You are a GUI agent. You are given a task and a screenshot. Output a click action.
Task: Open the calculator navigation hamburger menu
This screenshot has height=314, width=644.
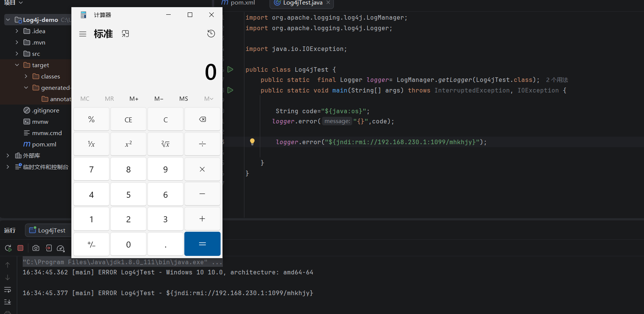tap(83, 34)
